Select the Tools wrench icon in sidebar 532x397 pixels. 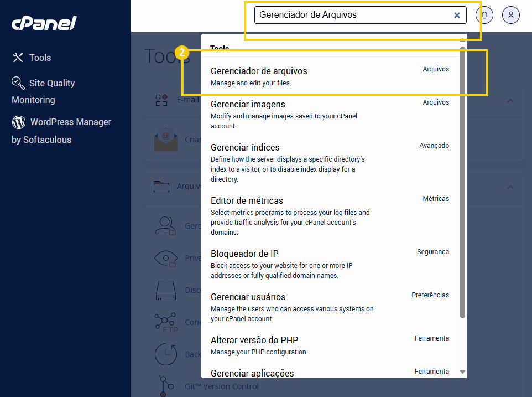tap(17, 57)
